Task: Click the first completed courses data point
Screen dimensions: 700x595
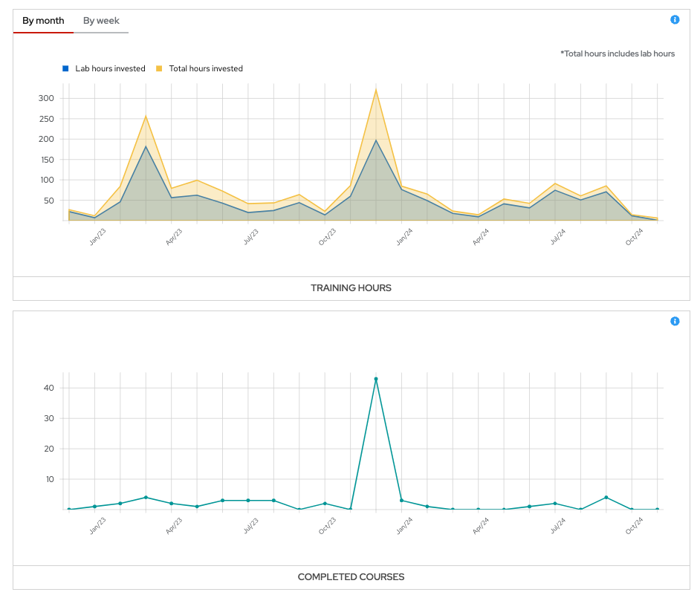Action: [69, 510]
